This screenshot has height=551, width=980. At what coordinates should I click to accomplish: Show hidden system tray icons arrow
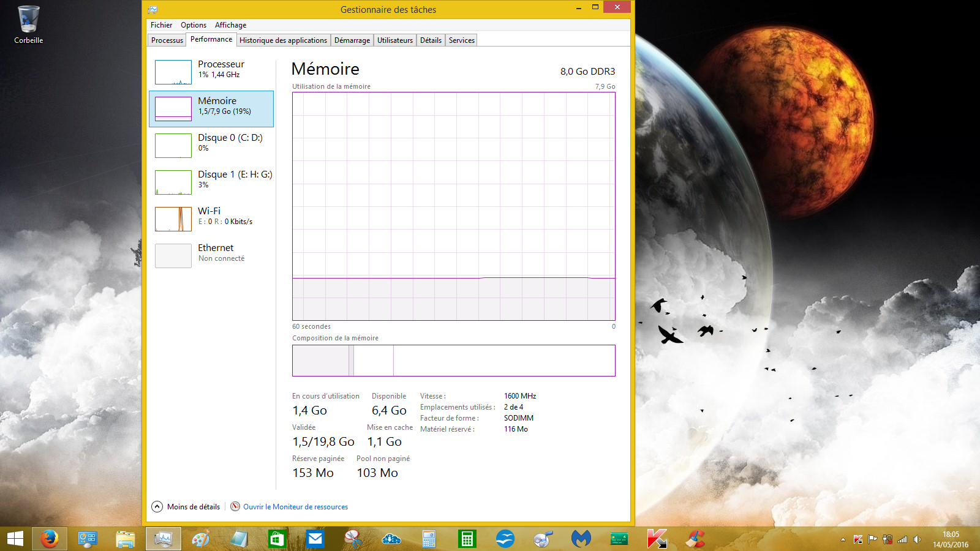(843, 539)
